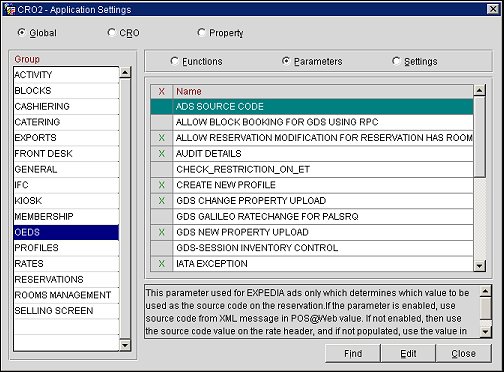Choose the Settings radio option
Screen dimensions: 504x372
pos(396,61)
